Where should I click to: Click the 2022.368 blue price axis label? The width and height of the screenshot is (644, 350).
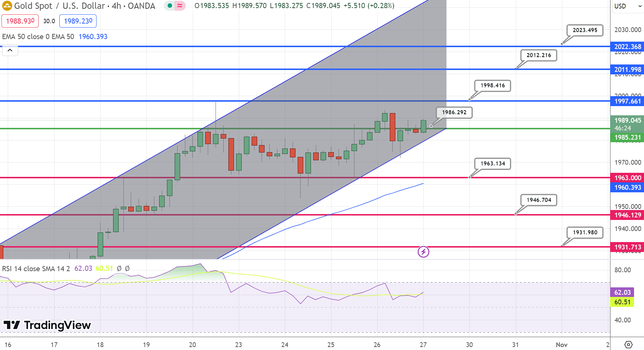click(x=627, y=47)
